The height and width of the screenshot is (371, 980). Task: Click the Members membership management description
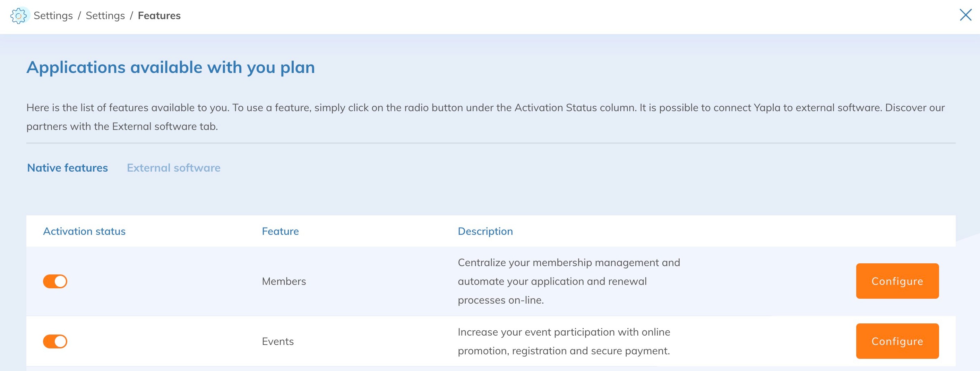pos(568,281)
